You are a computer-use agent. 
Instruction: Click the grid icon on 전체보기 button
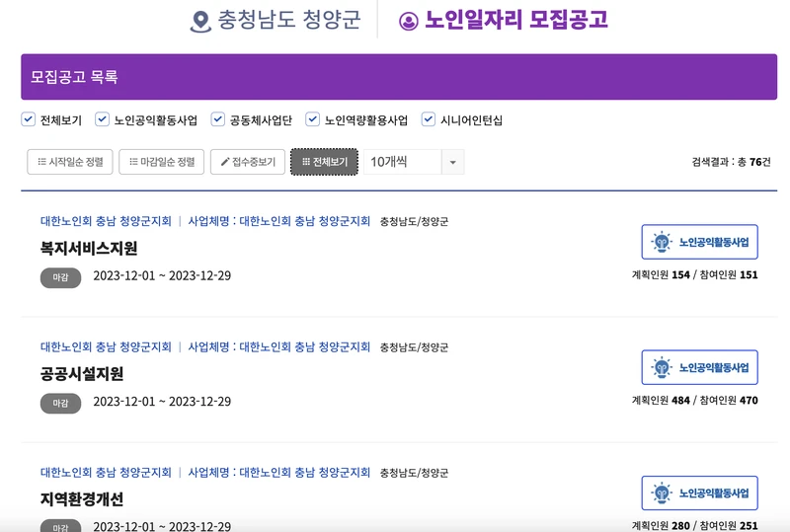[306, 162]
